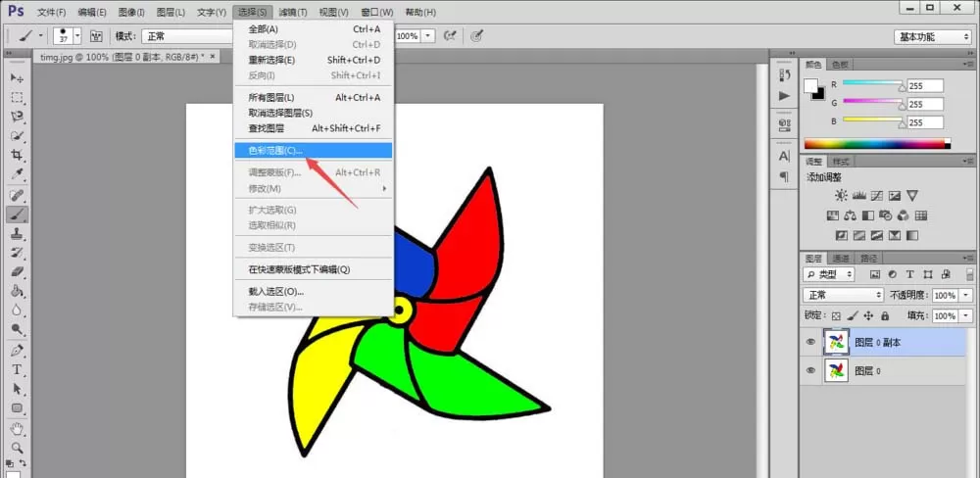Choose 色彩范围(C)... menu item

(313, 151)
